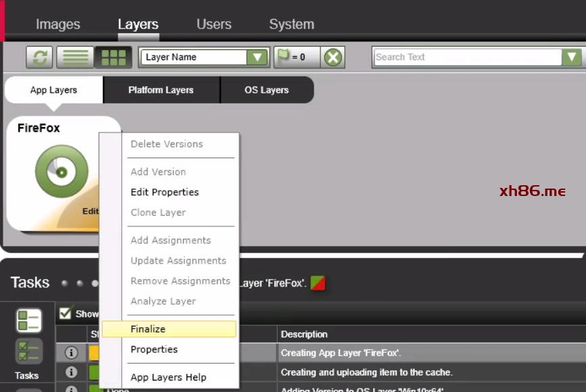Image resolution: width=586 pixels, height=392 pixels.
Task: Show info for 'Creating and uploading item' task
Action: tap(71, 372)
